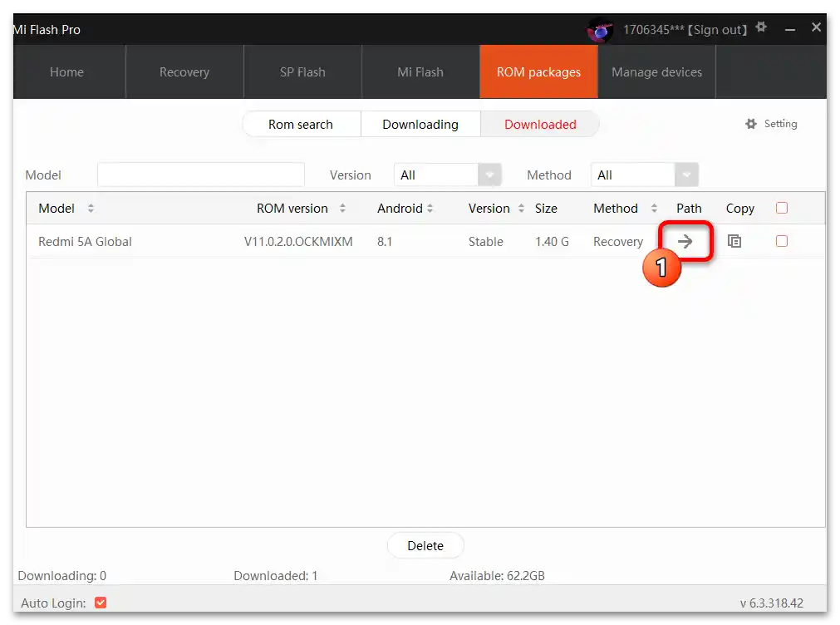Minimize the Mi Flash Pro window
This screenshot has height=625, width=840.
[789, 29]
